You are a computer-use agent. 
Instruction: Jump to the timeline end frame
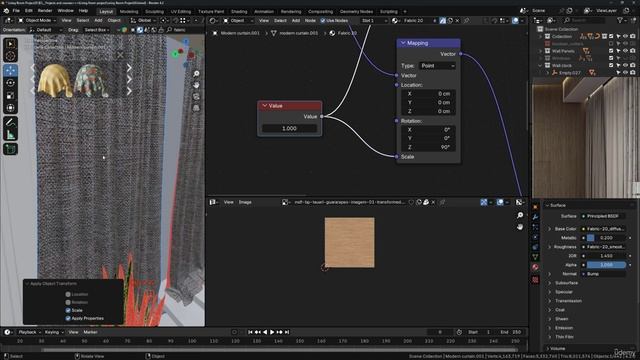click(287, 332)
